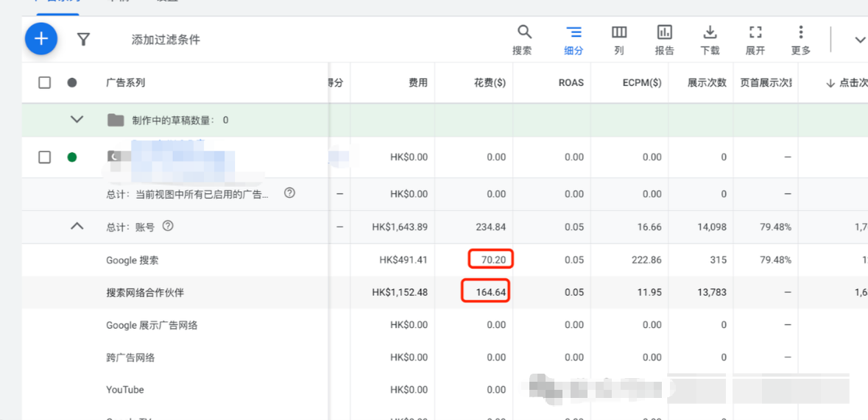Toggle the select-all checkbox in header
Viewport: 868px width, 420px height.
click(x=44, y=83)
